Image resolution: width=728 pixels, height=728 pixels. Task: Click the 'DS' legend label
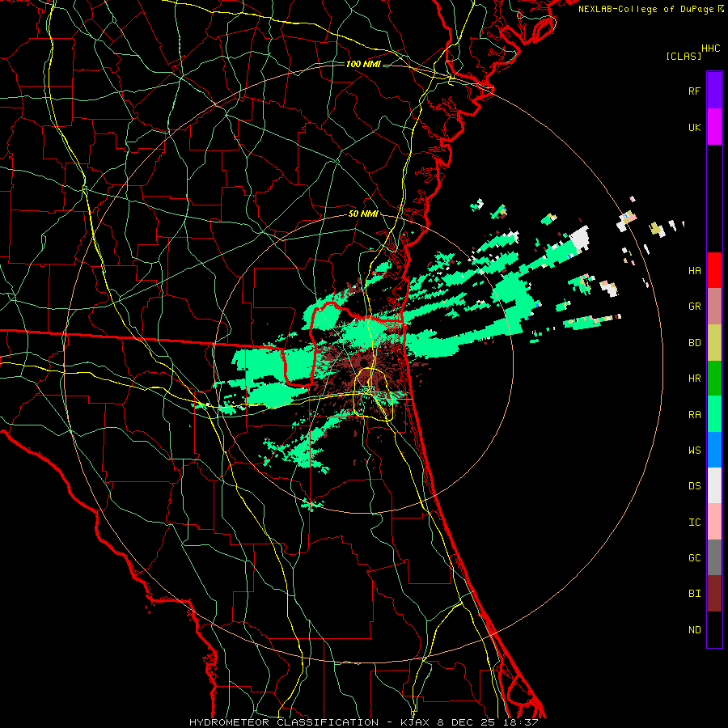[x=694, y=485]
